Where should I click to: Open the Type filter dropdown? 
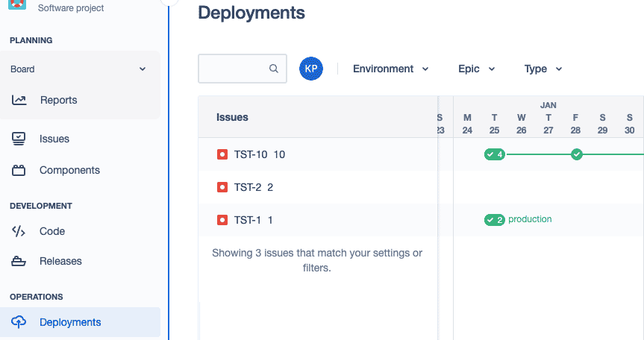coord(543,69)
